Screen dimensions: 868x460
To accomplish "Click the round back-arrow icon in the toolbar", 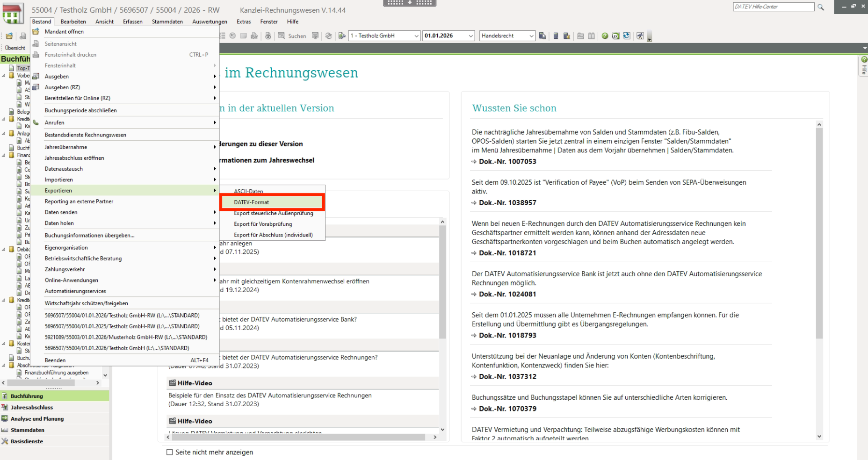I will point(232,36).
